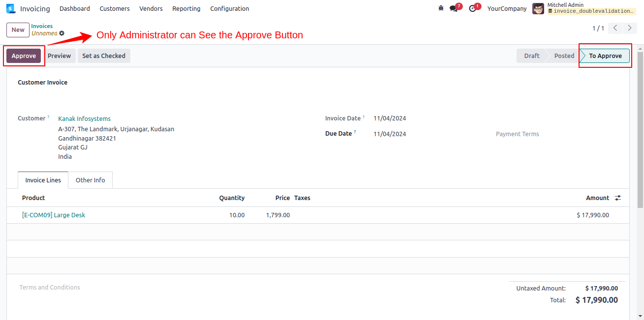Open Mitchell Admin user menu

pos(584,8)
